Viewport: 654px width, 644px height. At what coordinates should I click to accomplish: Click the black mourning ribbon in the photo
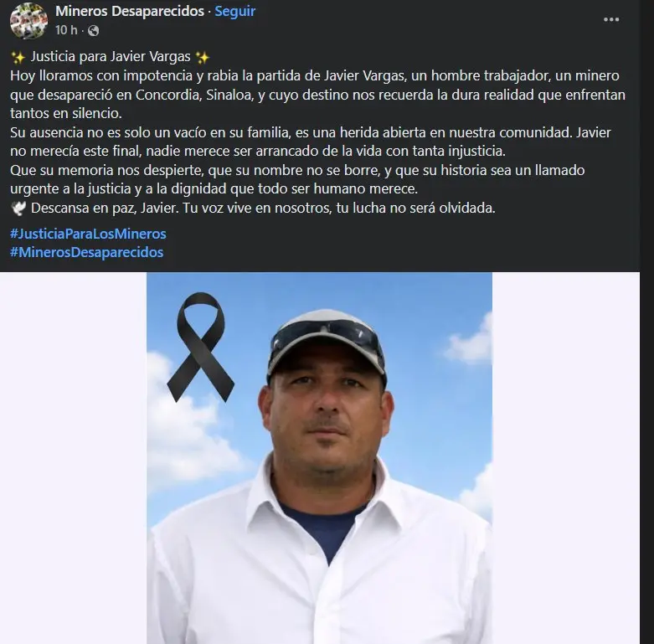pos(201,347)
